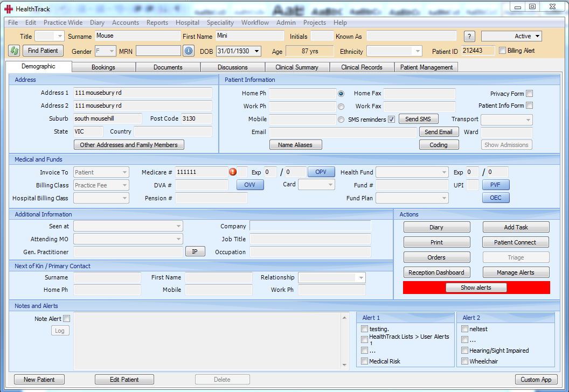The image size is (569, 392).
Task: Enable the Wheelchair alert checkbox
Action: point(464,361)
